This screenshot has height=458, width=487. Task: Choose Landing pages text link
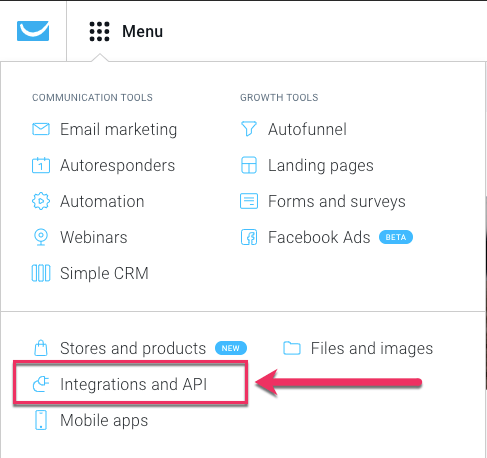321,166
